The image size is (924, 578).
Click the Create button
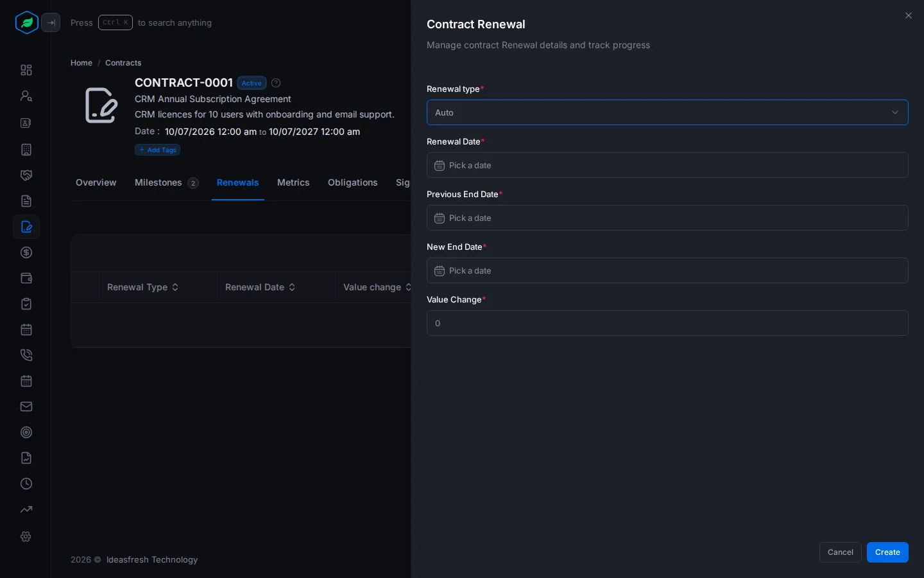(x=887, y=552)
